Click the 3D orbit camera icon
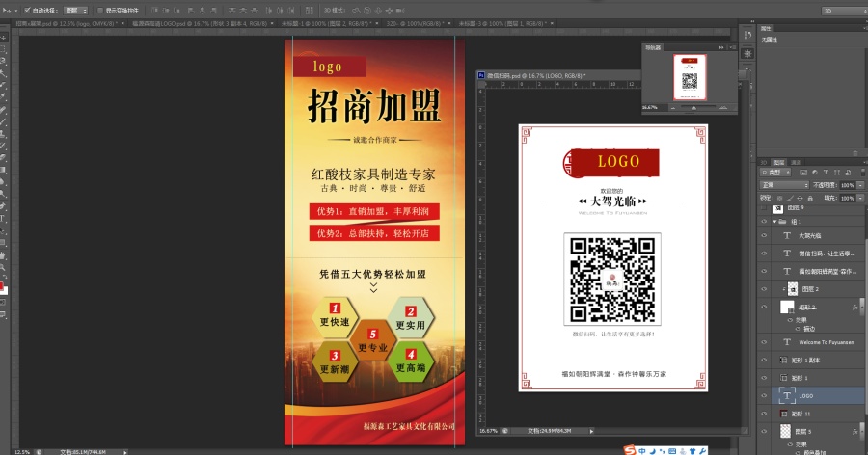868x455 pixels. 356,11
